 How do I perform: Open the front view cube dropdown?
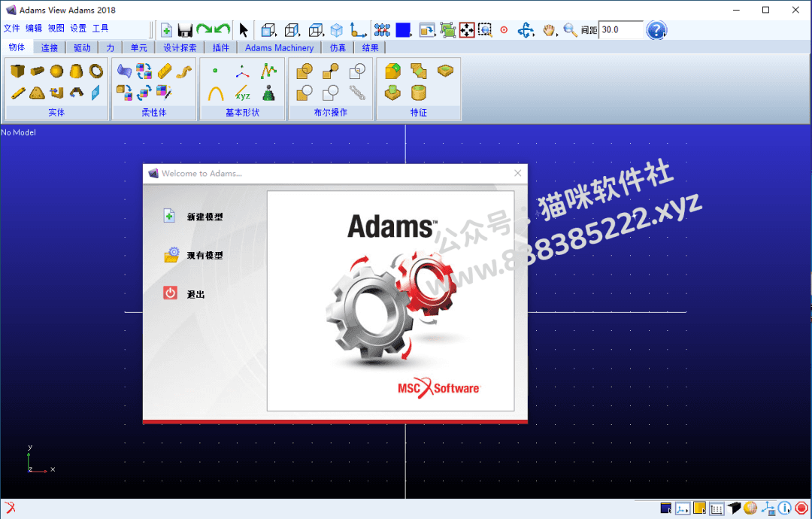[268, 30]
